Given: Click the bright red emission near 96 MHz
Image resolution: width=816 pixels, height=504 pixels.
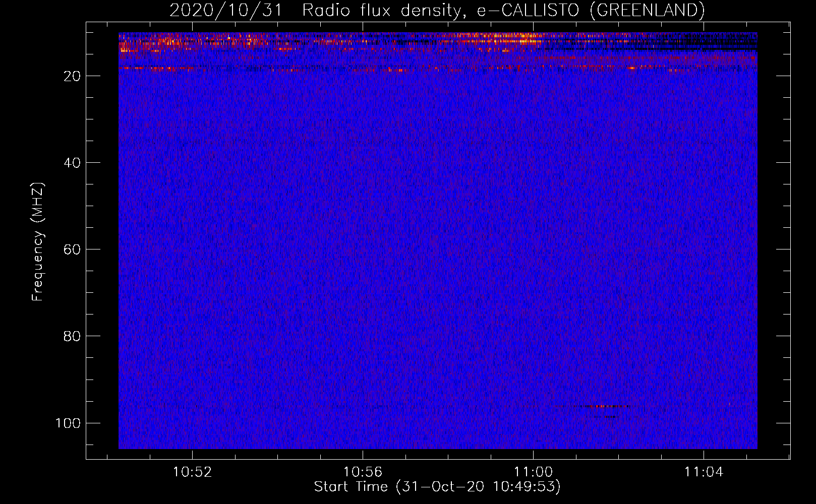Looking at the screenshot, I should (603, 406).
